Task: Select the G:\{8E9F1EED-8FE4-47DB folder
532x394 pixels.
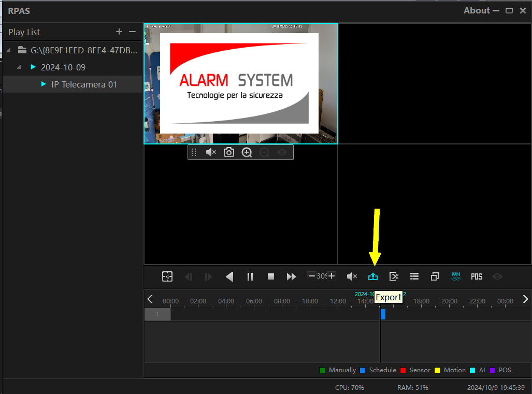Action: (84, 50)
